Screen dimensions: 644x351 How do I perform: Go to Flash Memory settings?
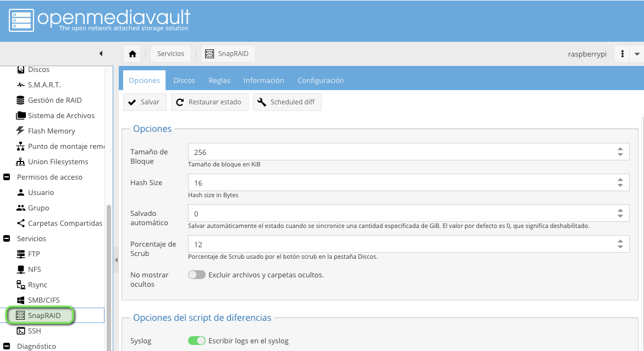coord(52,131)
